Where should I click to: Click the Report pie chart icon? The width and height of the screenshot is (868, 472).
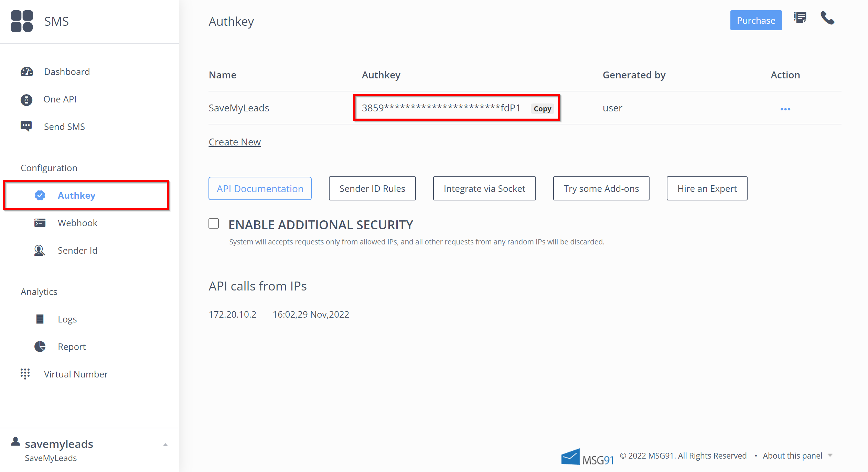40,347
